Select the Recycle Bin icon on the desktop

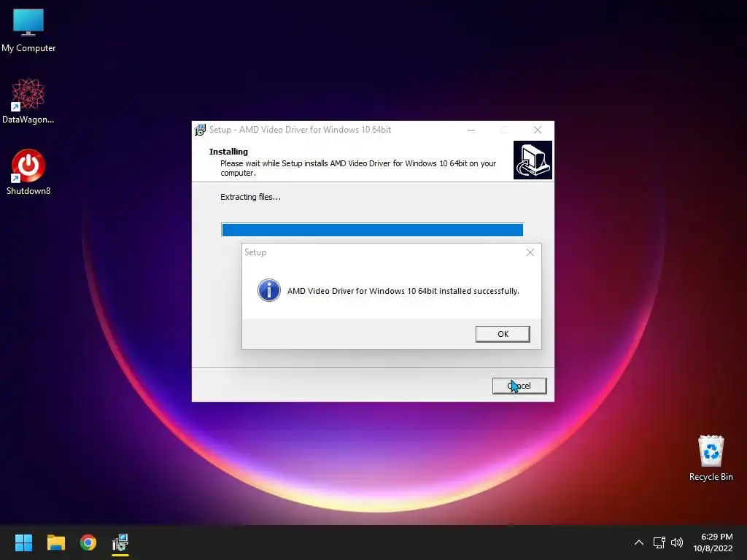(711, 458)
